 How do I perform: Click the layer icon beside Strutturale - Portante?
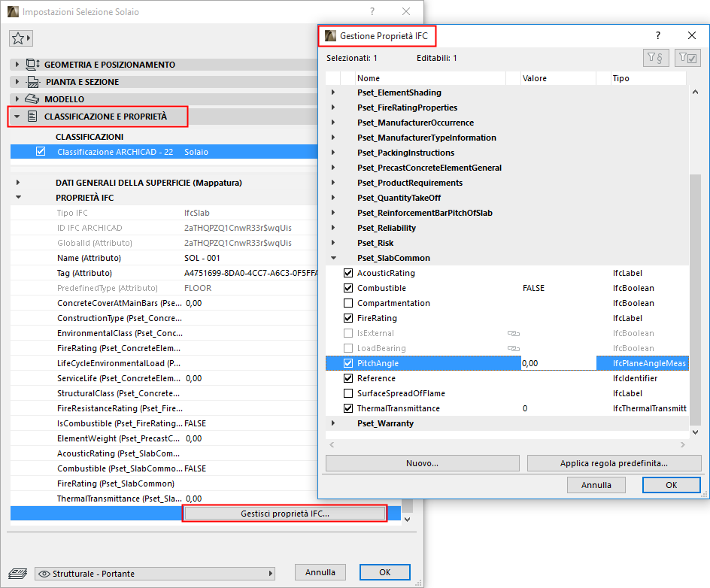[17, 574]
